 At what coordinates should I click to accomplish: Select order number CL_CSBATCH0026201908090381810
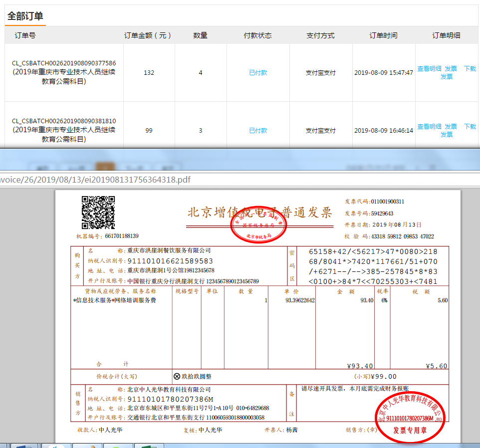tap(64, 121)
